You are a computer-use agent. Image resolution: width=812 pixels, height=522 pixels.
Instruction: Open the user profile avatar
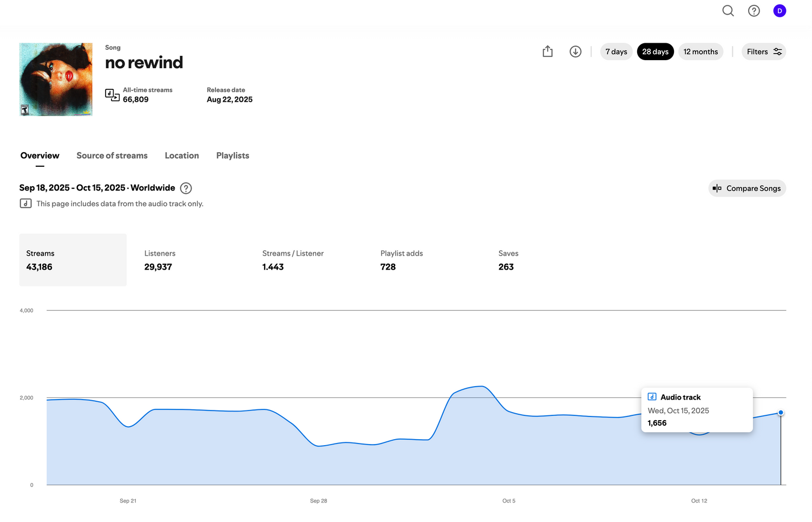tap(779, 11)
